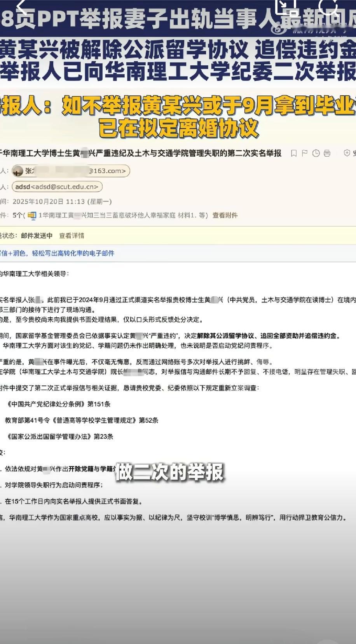Click the line 在15个工作日内向实名举报人提供正式书面答复
The height and width of the screenshot is (644, 356).
(74, 501)
